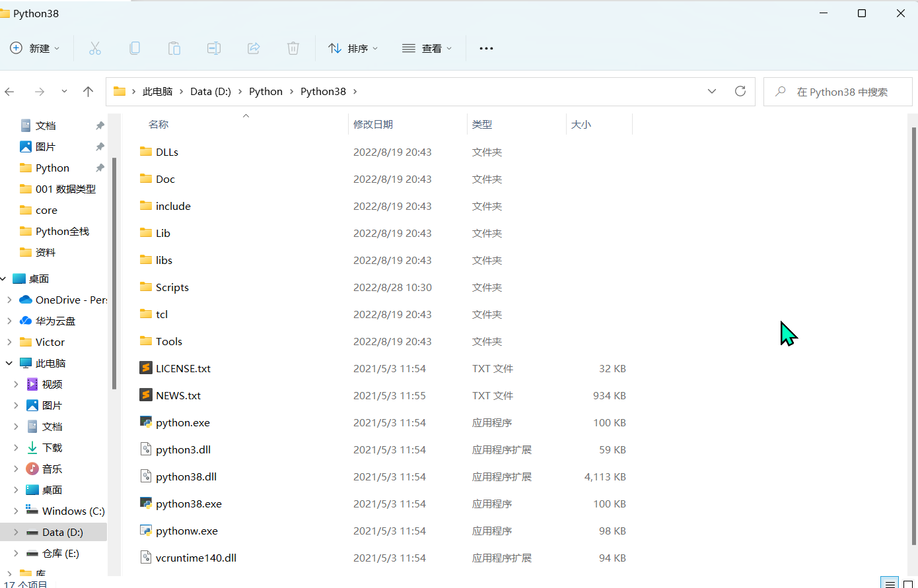Click the file list vertical scrollbar
The height and width of the screenshot is (588, 918).
pos(914,337)
